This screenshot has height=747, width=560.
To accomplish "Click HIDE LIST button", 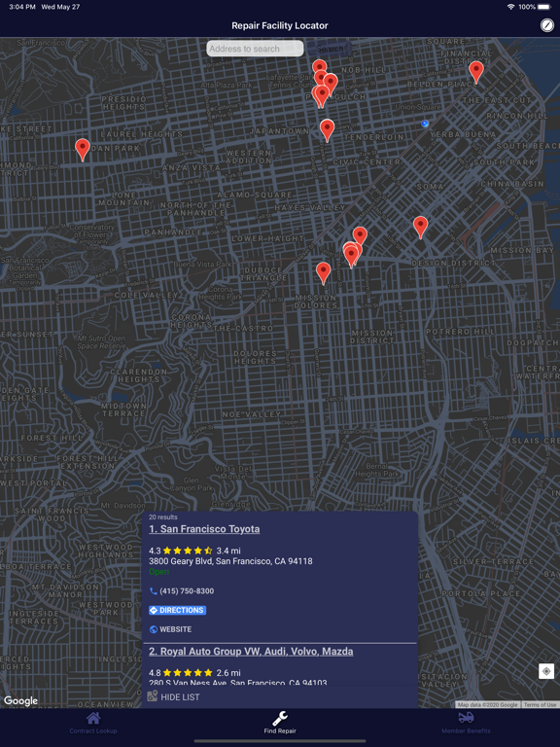I will coord(180,697).
